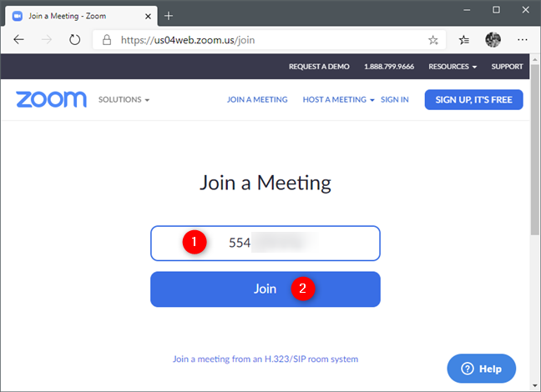541x392 pixels.
Task: Go back with the browser back arrow
Action: coord(18,40)
